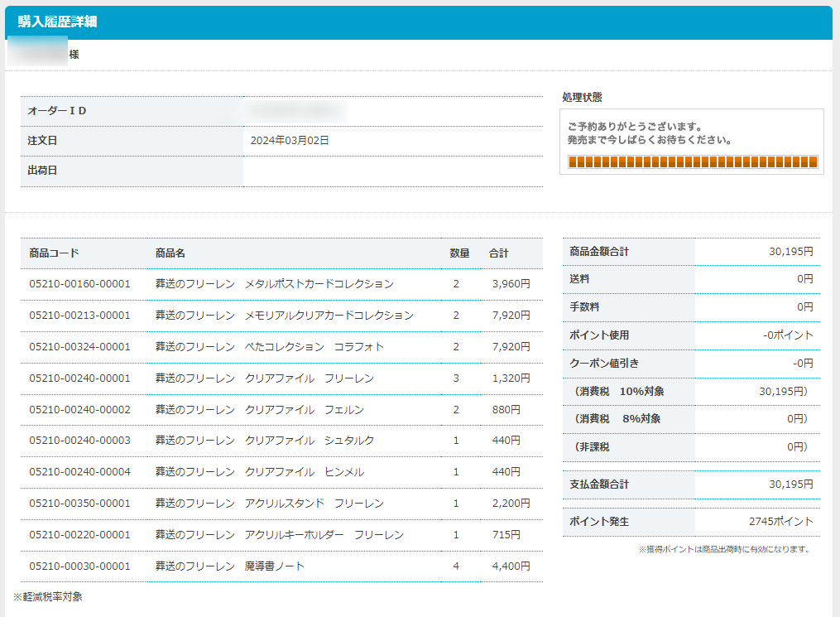Click the 合計 column header
Viewport: 840px width, 617px height.
point(499,253)
